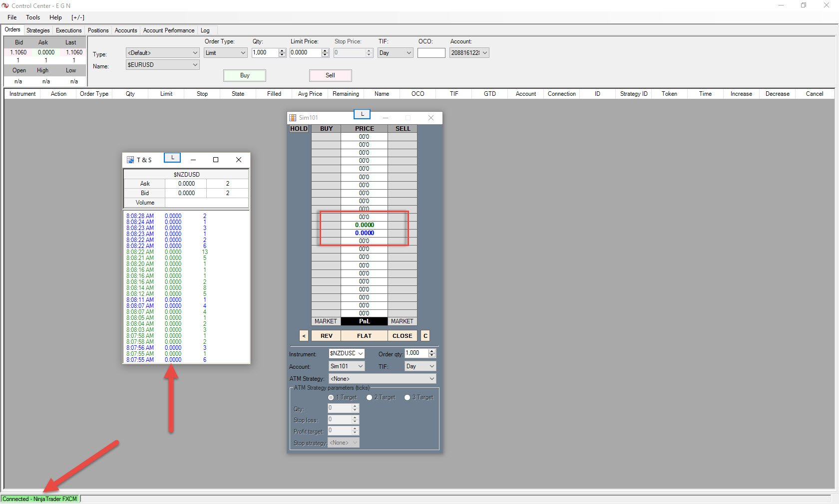Image resolution: width=839 pixels, height=504 pixels.
Task: Close the T & S window
Action: click(x=239, y=160)
